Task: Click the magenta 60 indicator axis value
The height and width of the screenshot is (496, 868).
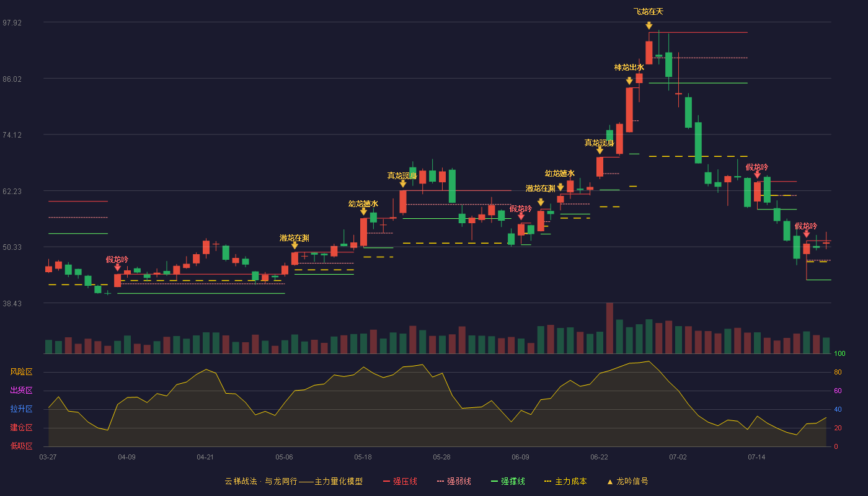Action: pos(838,391)
